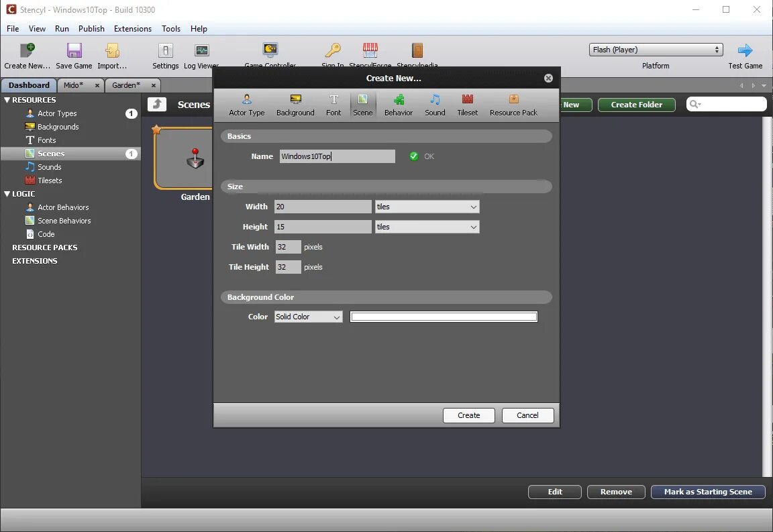
Task: Switch to the Dashboard tab
Action: pos(29,85)
